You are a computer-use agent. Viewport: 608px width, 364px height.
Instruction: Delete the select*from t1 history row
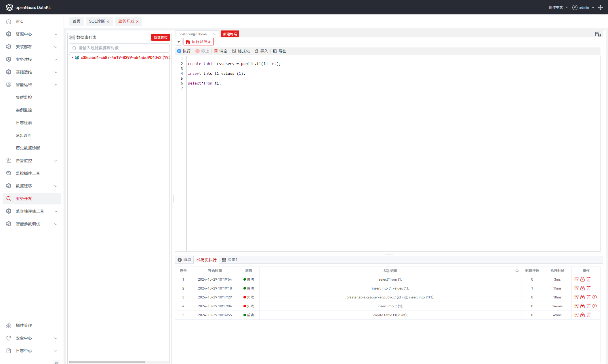click(x=588, y=279)
